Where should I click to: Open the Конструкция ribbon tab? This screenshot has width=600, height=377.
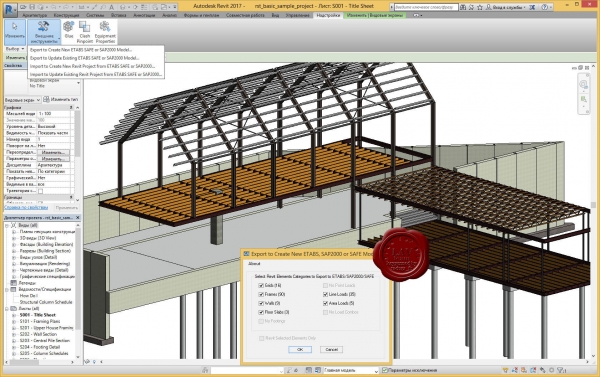(x=66, y=15)
